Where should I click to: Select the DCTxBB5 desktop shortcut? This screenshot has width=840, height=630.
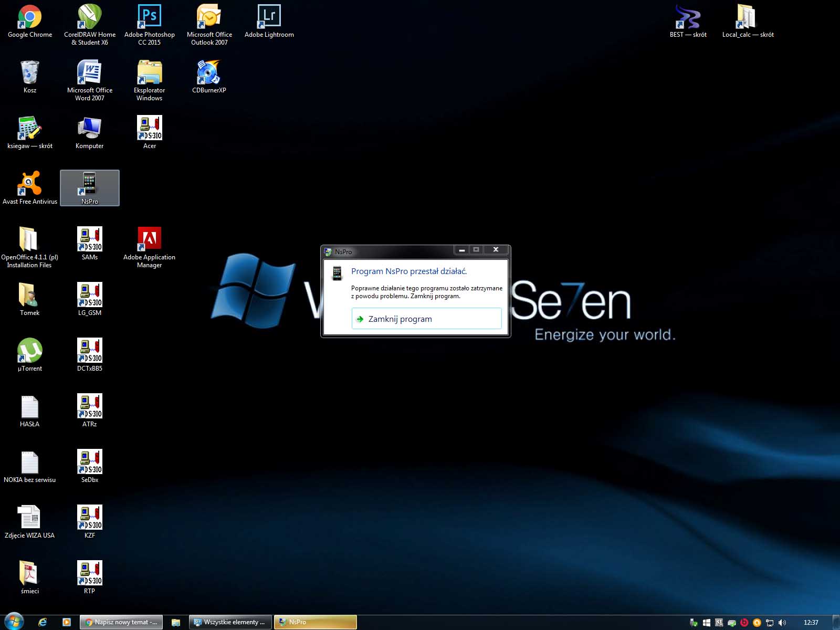[x=90, y=355]
